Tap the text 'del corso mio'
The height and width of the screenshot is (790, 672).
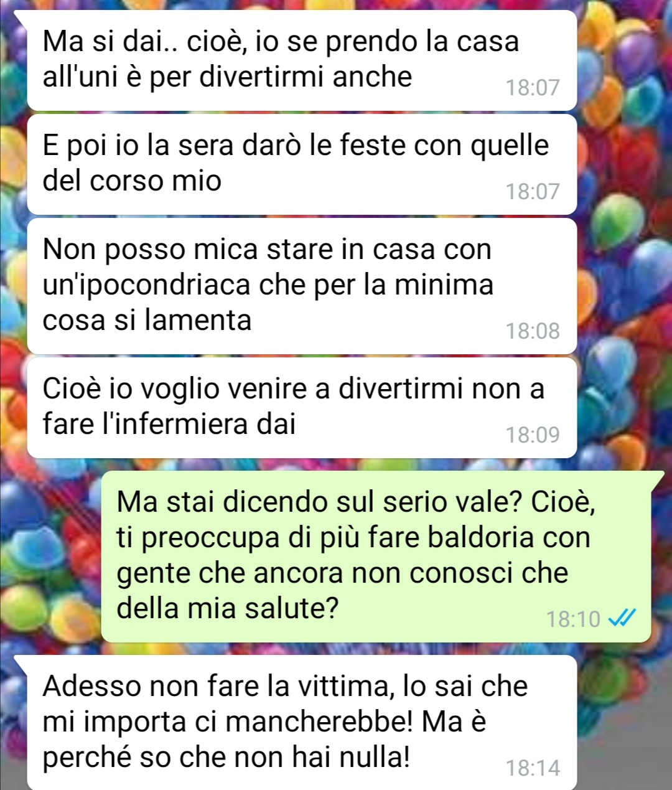(x=132, y=181)
